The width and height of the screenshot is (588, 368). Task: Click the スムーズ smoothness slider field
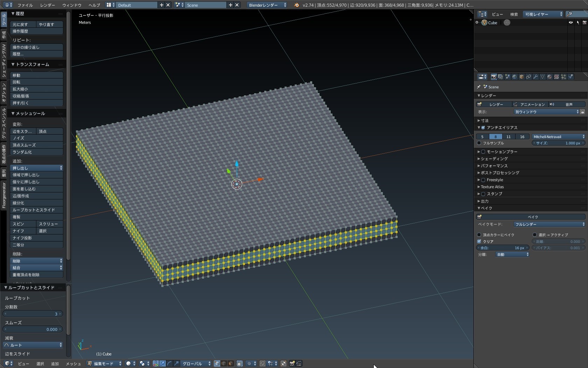pos(33,329)
